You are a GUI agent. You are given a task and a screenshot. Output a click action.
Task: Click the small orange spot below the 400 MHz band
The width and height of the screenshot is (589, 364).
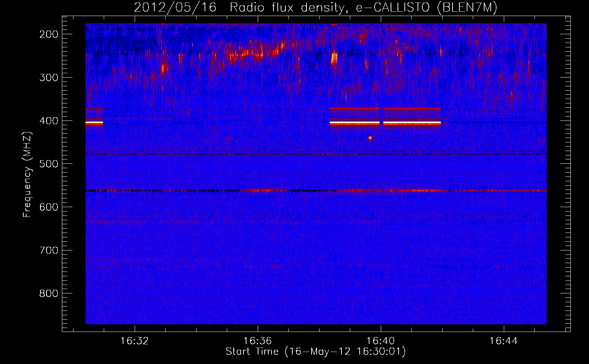point(370,138)
